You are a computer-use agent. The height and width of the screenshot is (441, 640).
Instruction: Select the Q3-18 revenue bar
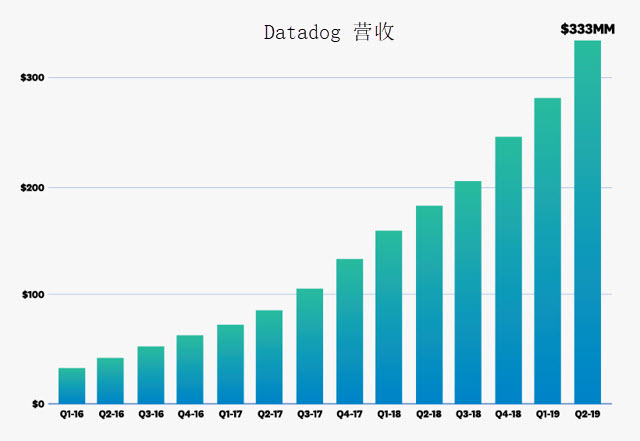[468, 292]
